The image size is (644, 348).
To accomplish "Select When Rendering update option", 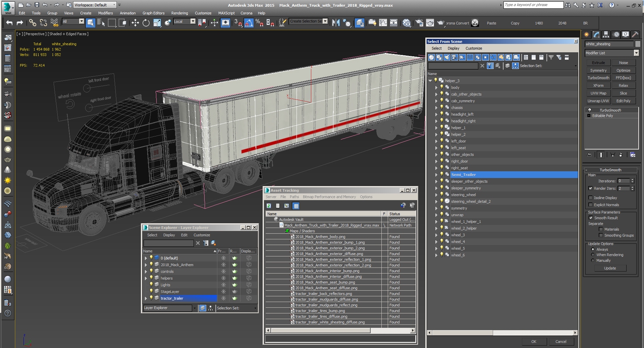I will coord(593,255).
